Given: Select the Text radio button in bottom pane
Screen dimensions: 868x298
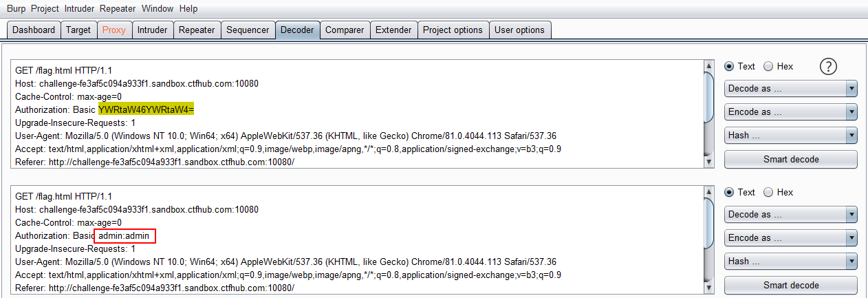Looking at the screenshot, I should pos(729,192).
